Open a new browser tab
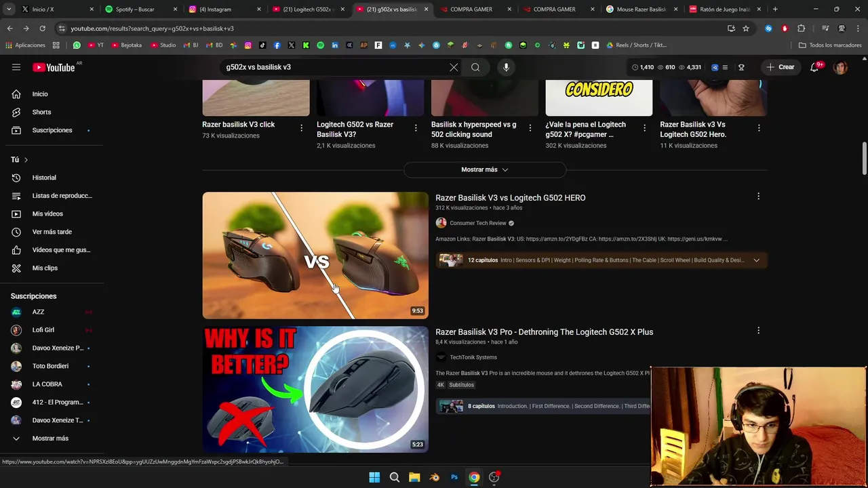 [775, 9]
